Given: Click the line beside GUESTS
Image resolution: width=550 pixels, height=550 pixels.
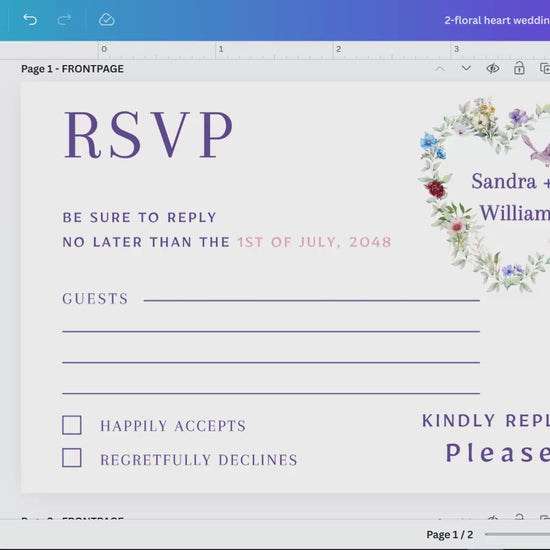Looking at the screenshot, I should [x=311, y=301].
